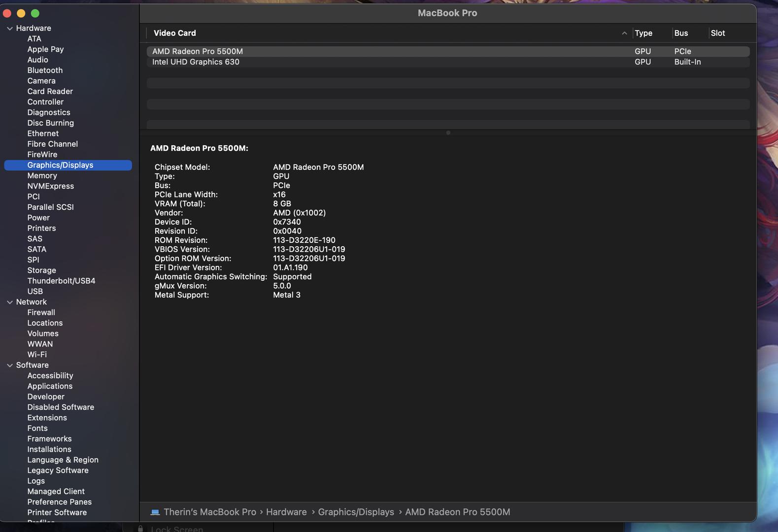Select Printers in the sidebar
778x532 pixels.
click(x=41, y=228)
